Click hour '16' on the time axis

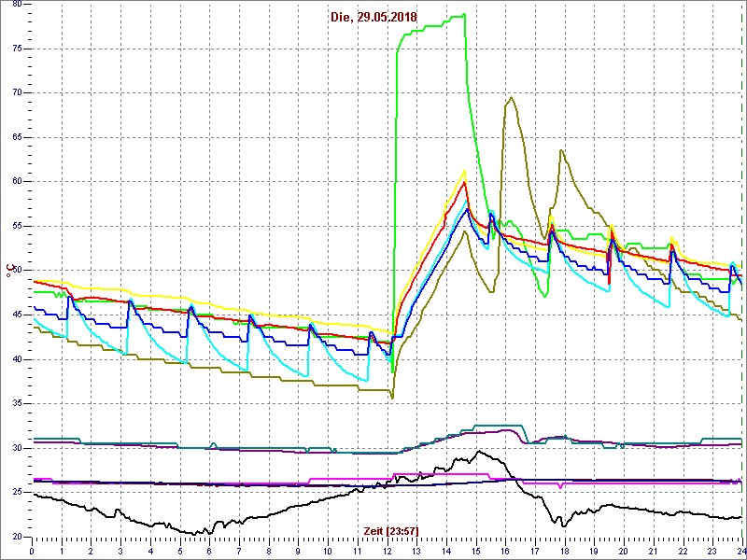click(x=505, y=551)
